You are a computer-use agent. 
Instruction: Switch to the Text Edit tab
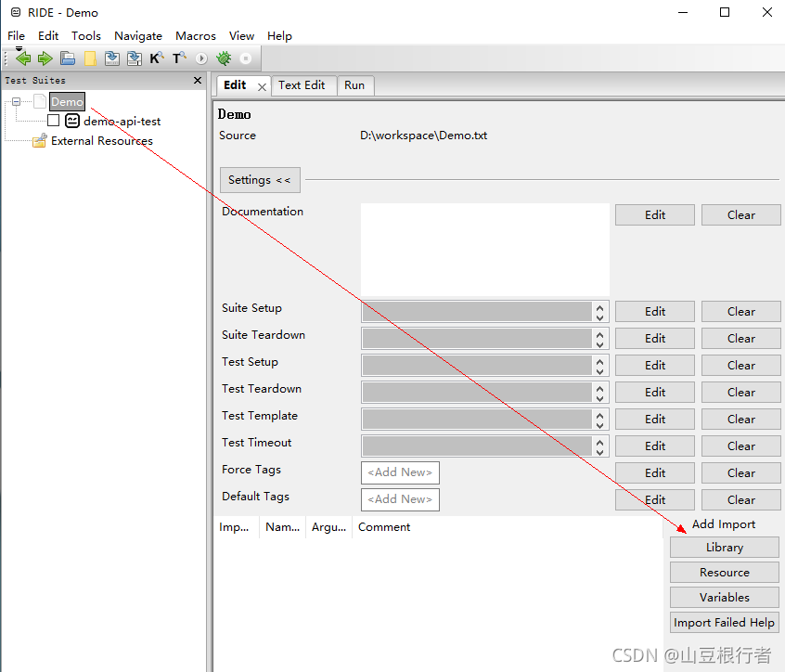coord(302,85)
